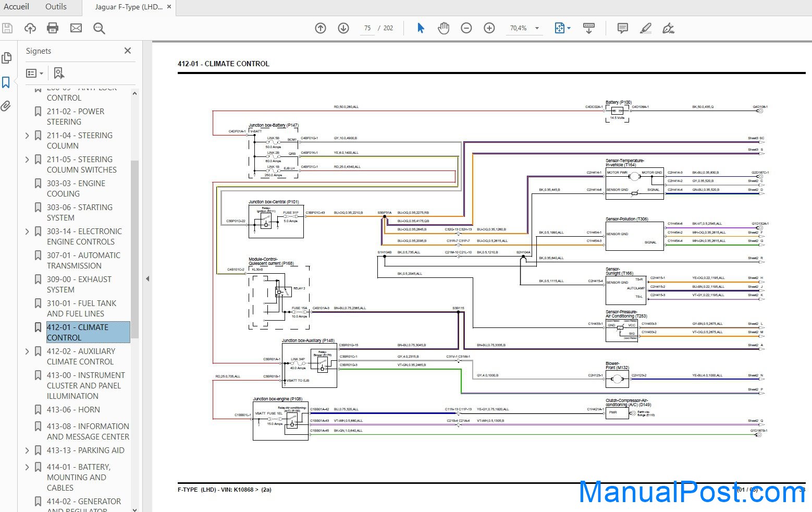The width and height of the screenshot is (812, 512).
Task: Expand 211-05 Steering Column Switches bookmark
Action: [27, 160]
